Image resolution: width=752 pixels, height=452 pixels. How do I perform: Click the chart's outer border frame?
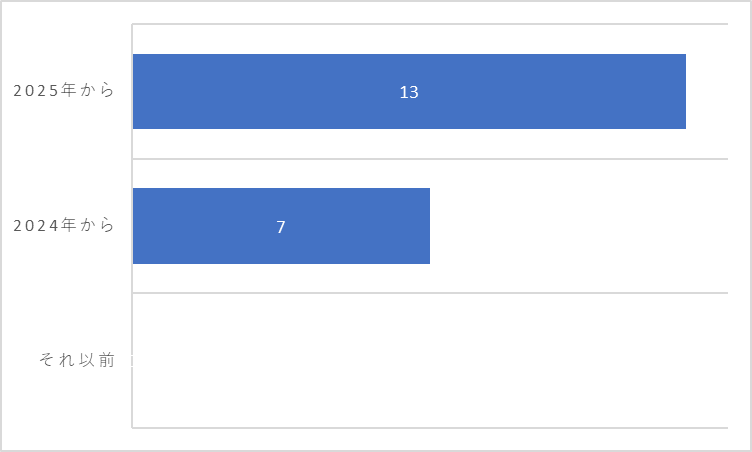tap(376, 1)
